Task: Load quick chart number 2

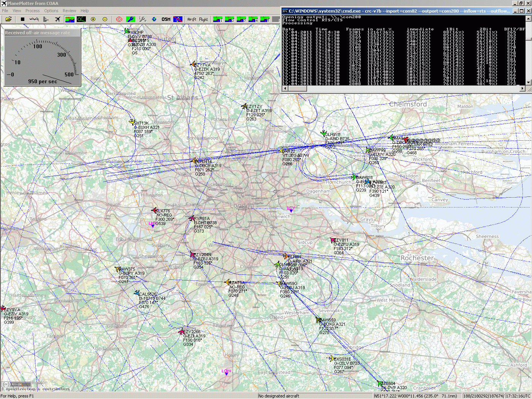Action: tap(230, 19)
